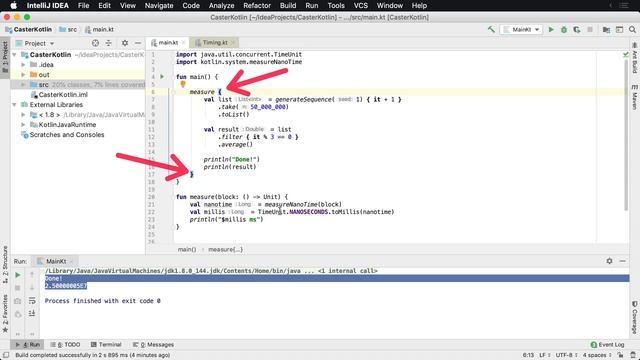The image size is (640, 360).
Task: Toggle the Favorites side tool button
Action: tap(5, 313)
